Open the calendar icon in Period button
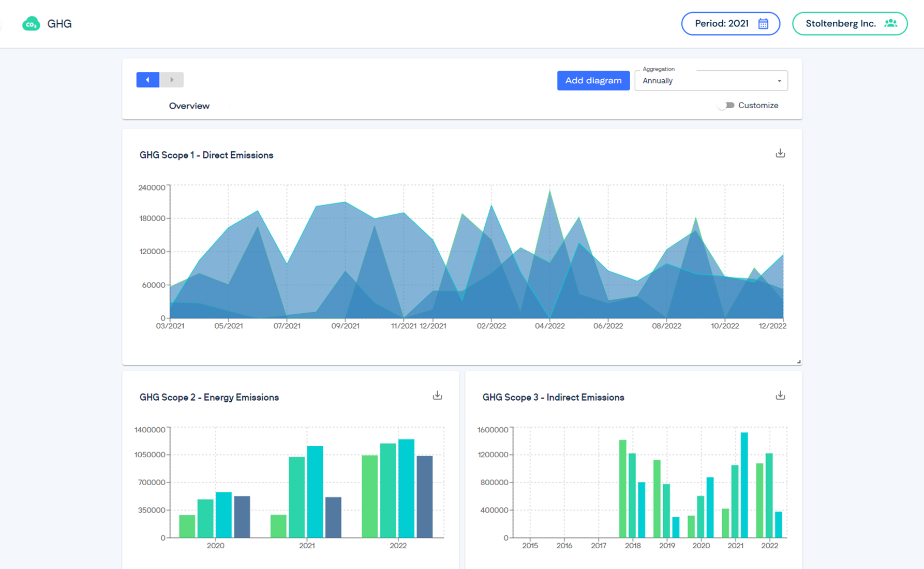924x569 pixels. point(763,23)
